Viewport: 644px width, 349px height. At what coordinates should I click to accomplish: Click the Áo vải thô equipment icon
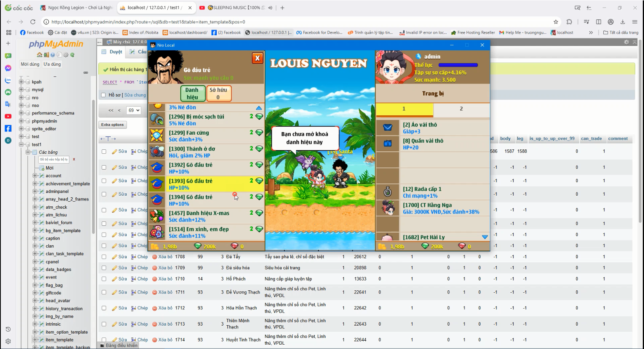coord(388,128)
